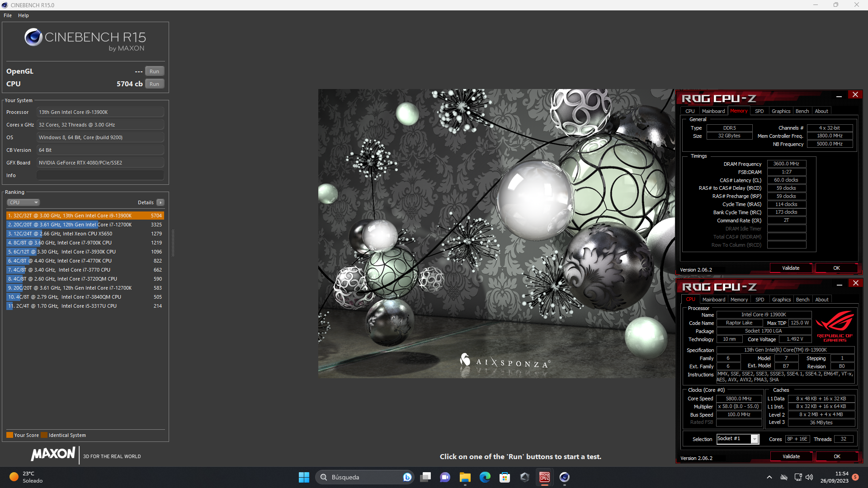868x488 pixels.
Task: Select the Core i7-3930K ranking row
Action: pos(85,252)
